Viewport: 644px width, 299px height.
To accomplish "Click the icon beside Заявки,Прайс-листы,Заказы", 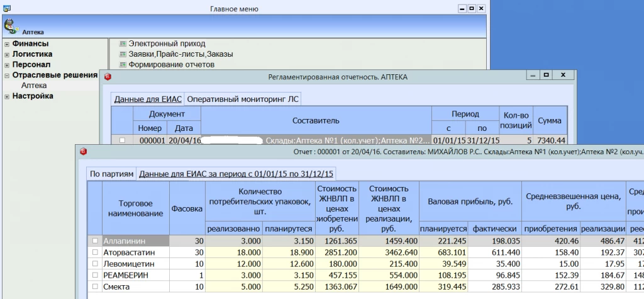I will [122, 54].
